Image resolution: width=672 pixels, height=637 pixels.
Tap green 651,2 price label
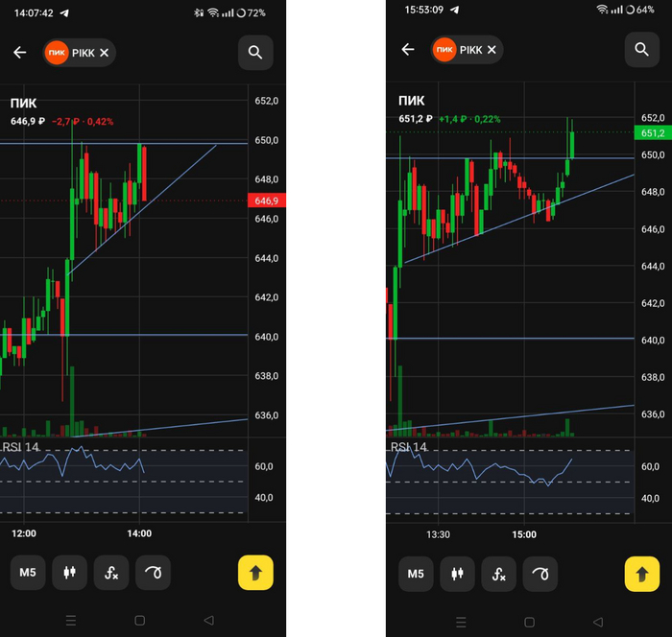point(653,132)
